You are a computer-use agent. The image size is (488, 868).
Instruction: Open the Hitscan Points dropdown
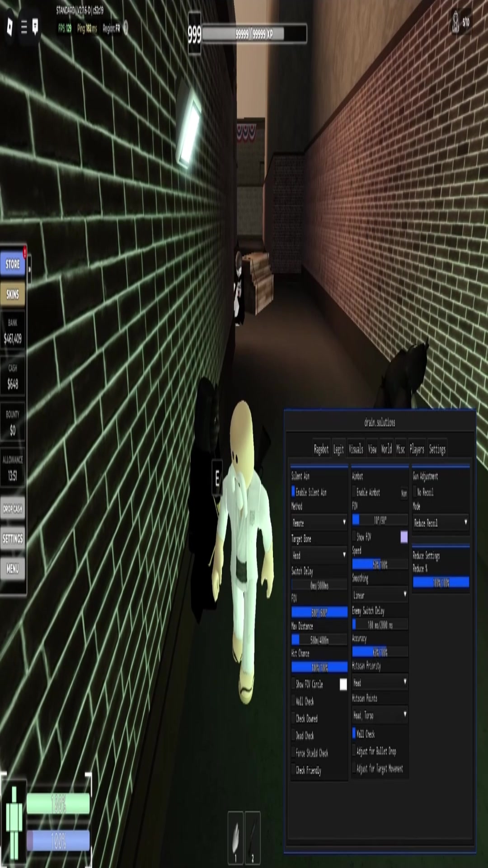click(x=380, y=715)
